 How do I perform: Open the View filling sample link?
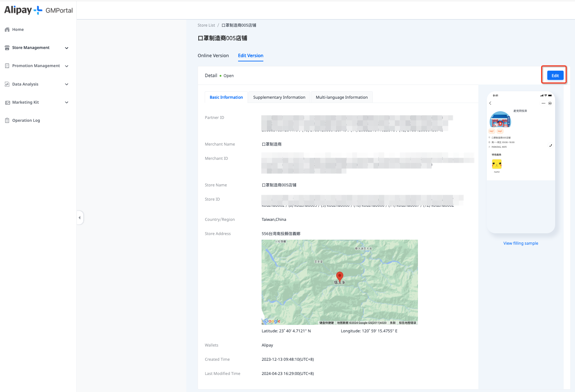click(x=521, y=243)
